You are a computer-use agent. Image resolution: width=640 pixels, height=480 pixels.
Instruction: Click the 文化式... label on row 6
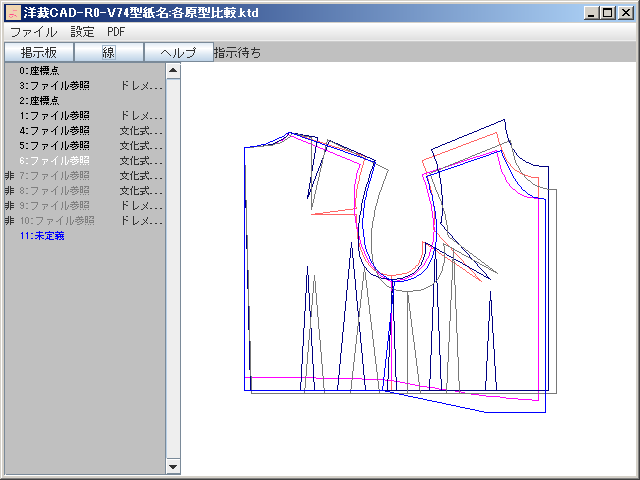142,161
